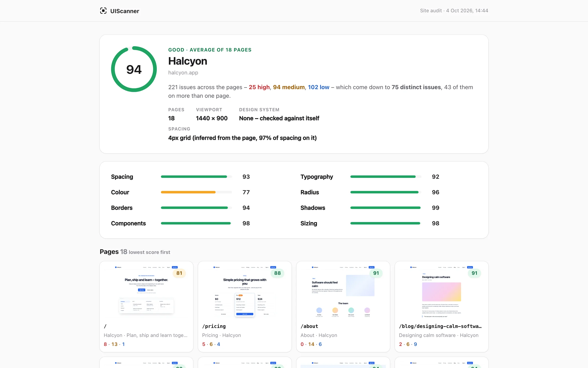The image size is (588, 368).
Task: Click the score badge 91 on about card
Action: [x=376, y=273]
